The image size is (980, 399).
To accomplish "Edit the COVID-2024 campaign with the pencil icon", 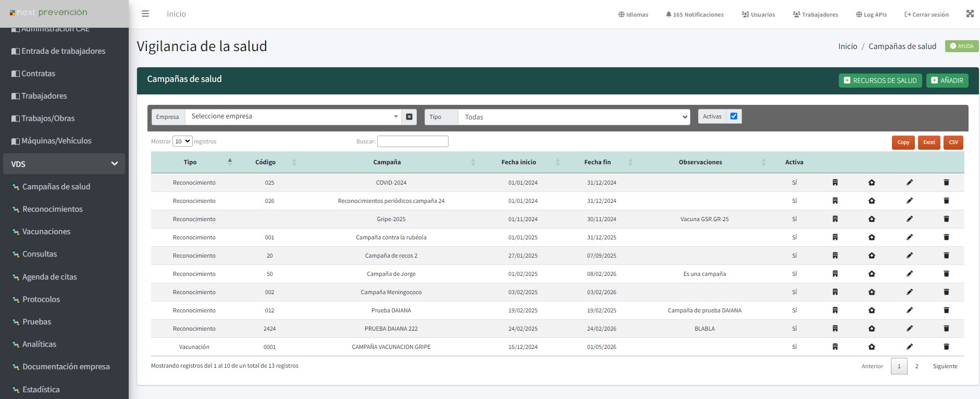I will [910, 183].
